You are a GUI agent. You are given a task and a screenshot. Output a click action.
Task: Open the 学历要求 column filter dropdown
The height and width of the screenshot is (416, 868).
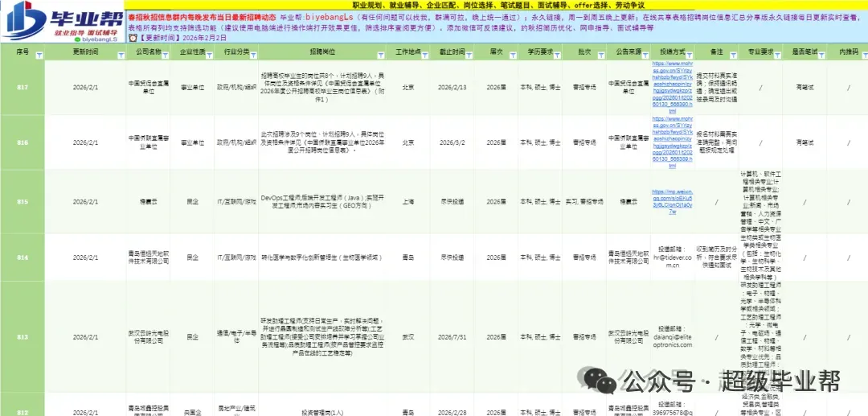click(x=558, y=56)
